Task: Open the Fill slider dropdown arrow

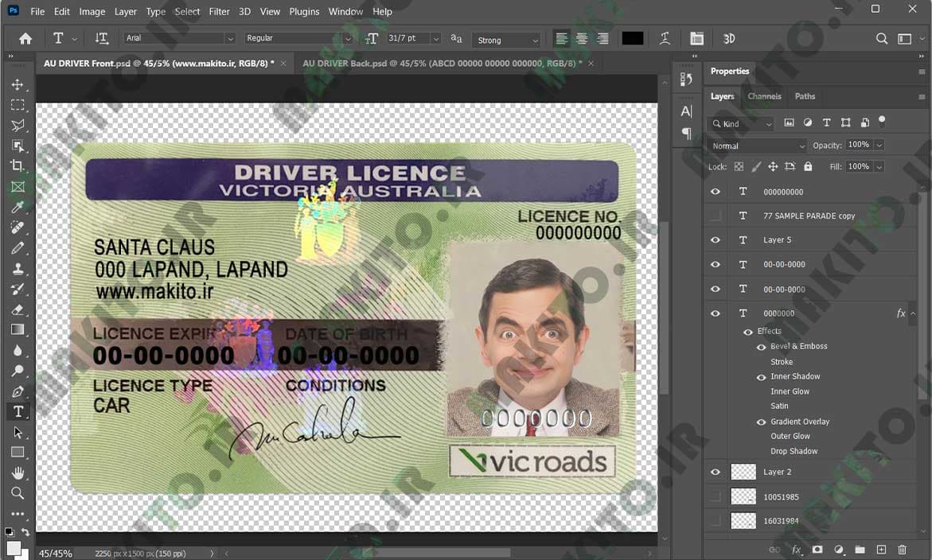Action: pos(879,167)
